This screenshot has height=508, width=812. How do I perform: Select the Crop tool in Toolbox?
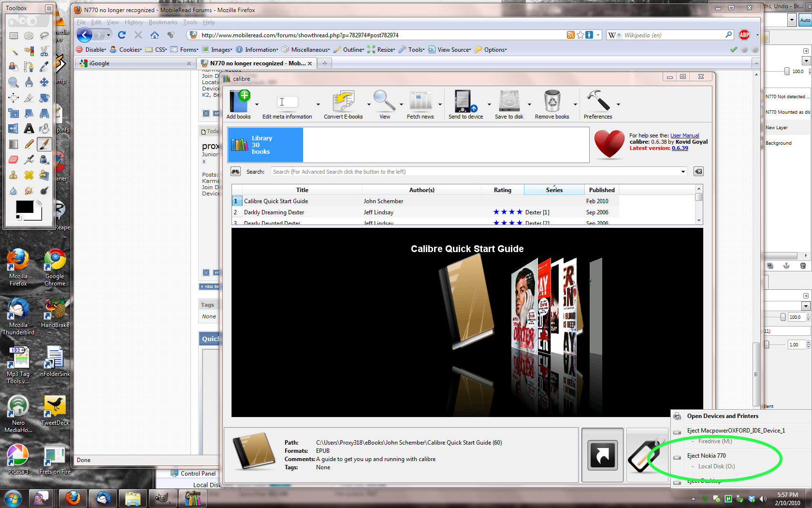click(29, 98)
